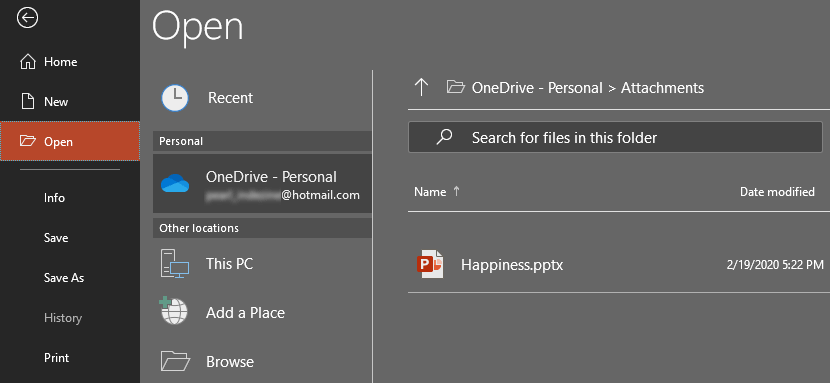Toggle the Name sort direction arrow
The image size is (830, 383).
point(456,192)
